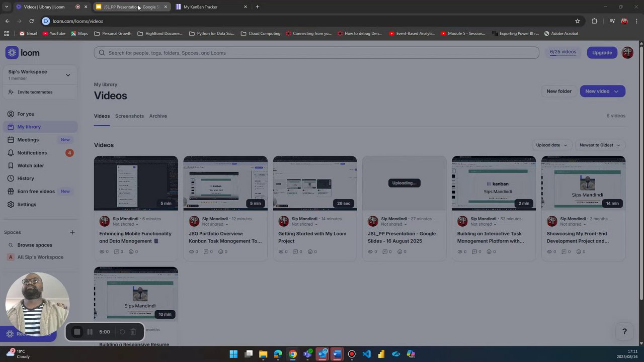Image resolution: width=644 pixels, height=362 pixels.
Task: Click comments icon on Building an Interactive video
Action: (475, 251)
